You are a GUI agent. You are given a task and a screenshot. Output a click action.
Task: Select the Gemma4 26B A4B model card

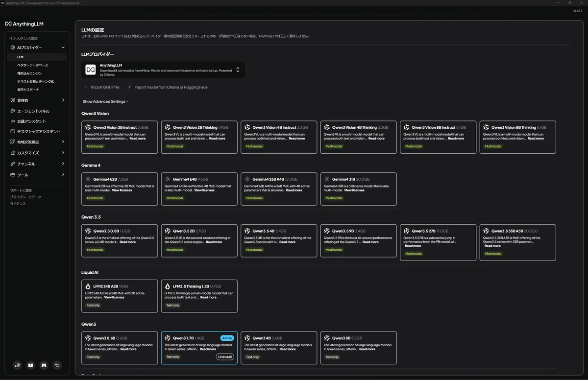(279, 189)
